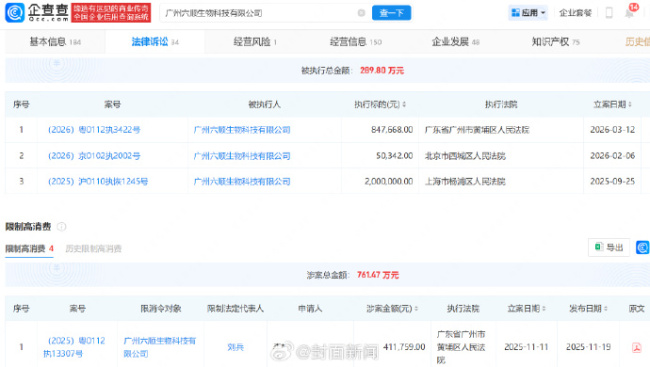The height and width of the screenshot is (367, 650).
Task: Select the 法律诉讼 tab
Action: pos(155,42)
